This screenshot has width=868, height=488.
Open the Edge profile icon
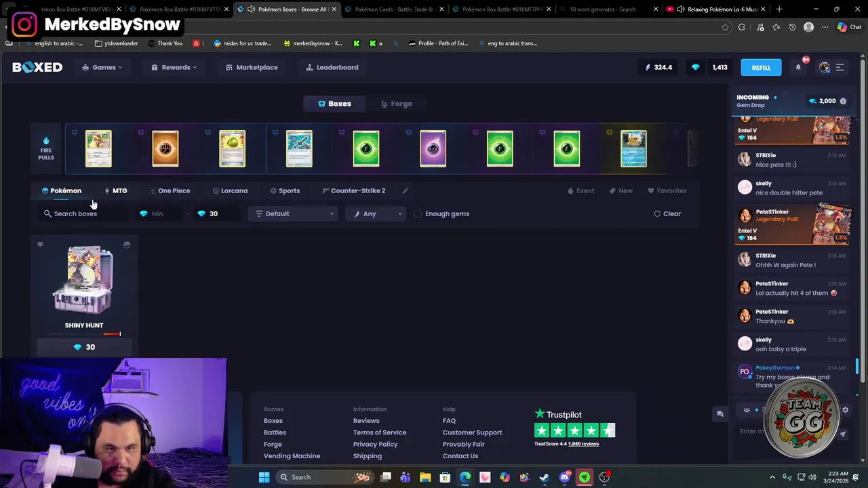coord(808,27)
